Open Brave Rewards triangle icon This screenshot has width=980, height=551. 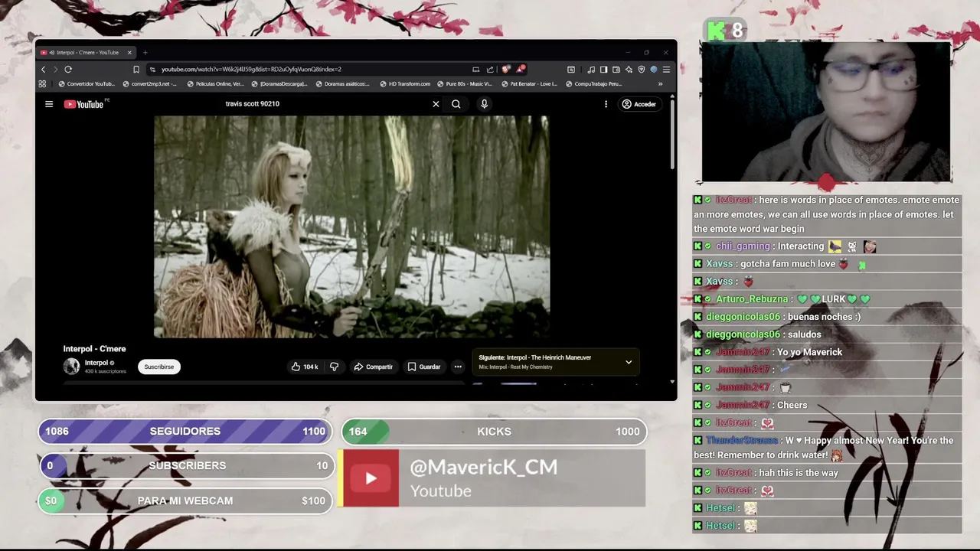[521, 70]
